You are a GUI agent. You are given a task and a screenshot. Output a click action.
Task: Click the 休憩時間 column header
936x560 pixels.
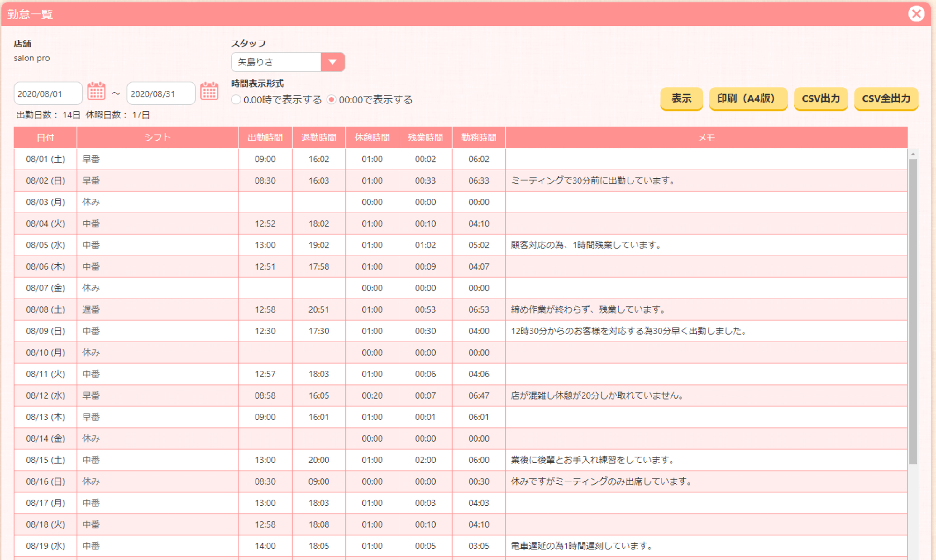click(x=372, y=138)
